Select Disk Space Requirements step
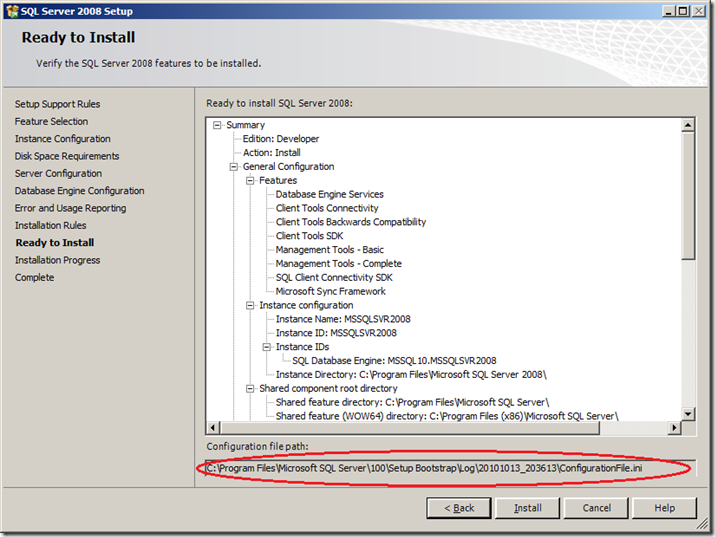 [67, 156]
